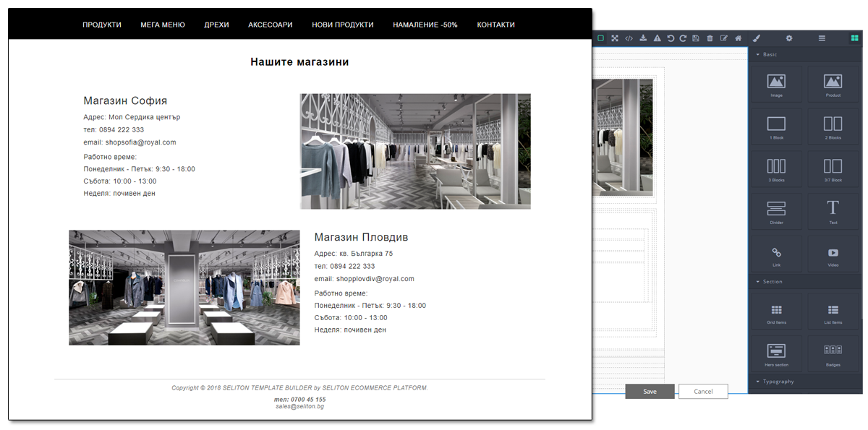This screenshot has height=430, width=868.
Task: Toggle fullscreen editing mode
Action: coord(614,38)
